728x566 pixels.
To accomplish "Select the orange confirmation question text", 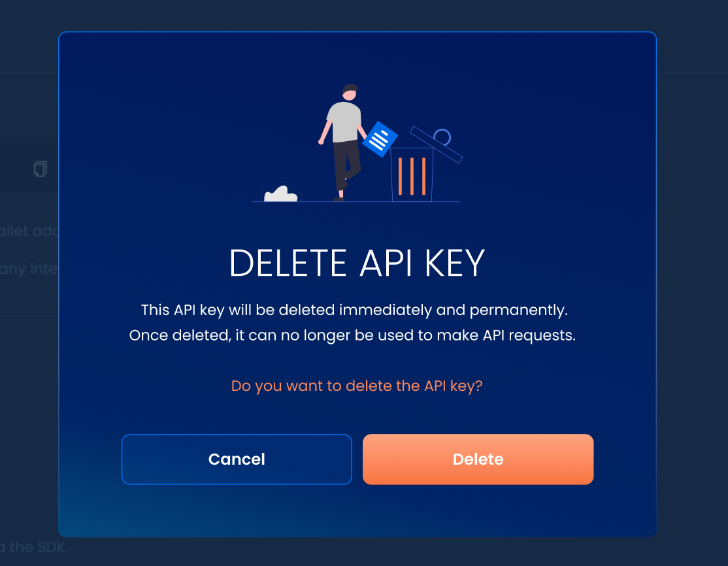I will [x=357, y=386].
